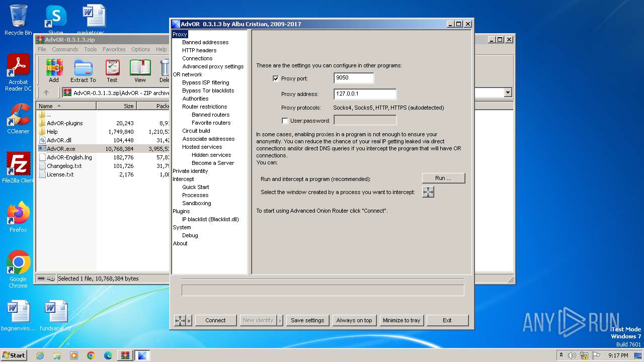Sort WinRAR list by Size column
The image size is (644, 362).
pos(116,106)
